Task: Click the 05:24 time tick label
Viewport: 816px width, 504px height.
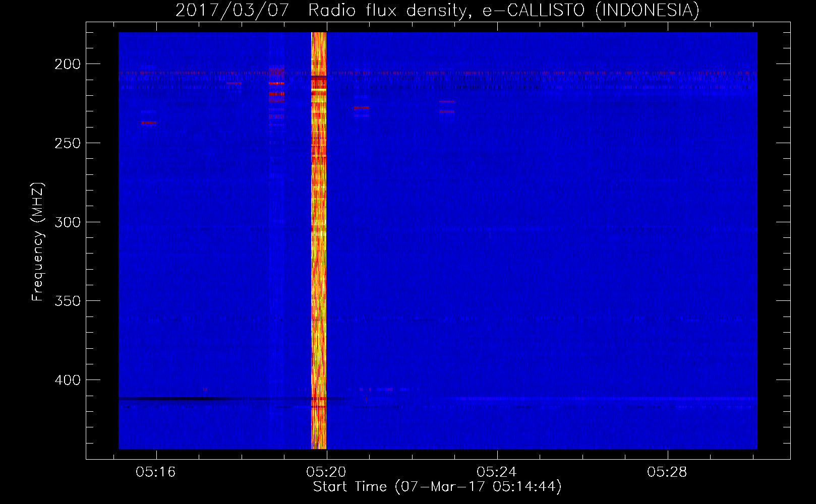Action: click(x=497, y=472)
